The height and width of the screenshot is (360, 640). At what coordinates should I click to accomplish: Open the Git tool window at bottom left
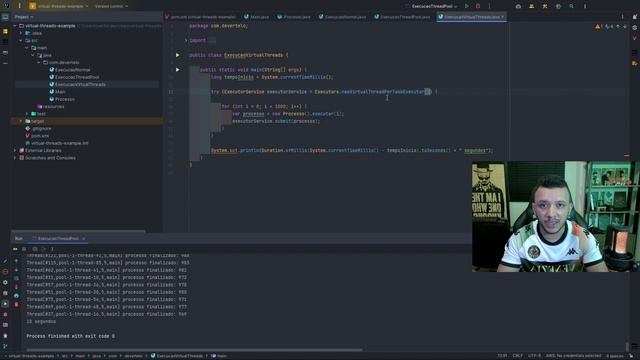(x=5, y=346)
